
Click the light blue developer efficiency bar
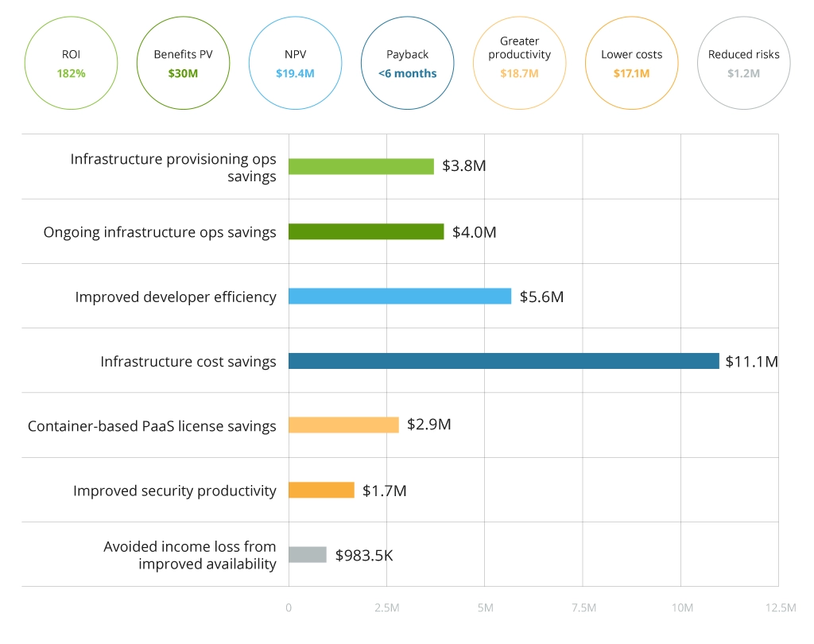[400, 296]
